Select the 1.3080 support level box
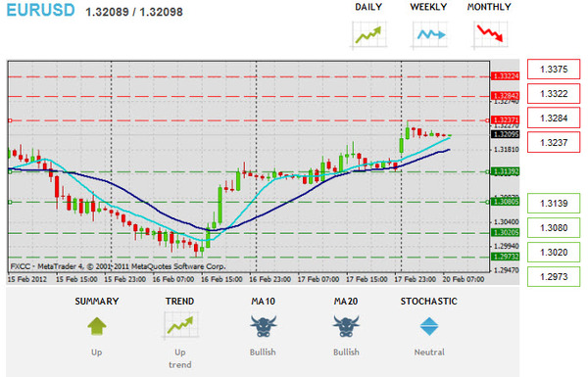588x377 pixels. tap(554, 227)
